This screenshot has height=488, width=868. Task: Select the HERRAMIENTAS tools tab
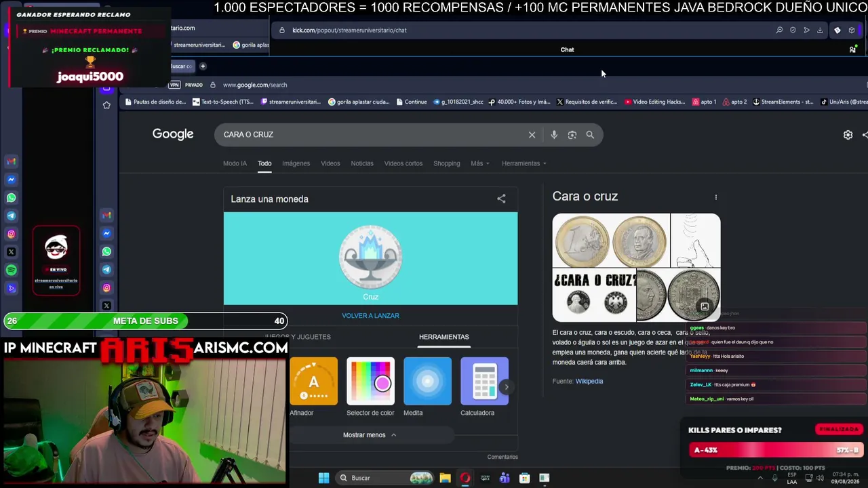point(444,337)
